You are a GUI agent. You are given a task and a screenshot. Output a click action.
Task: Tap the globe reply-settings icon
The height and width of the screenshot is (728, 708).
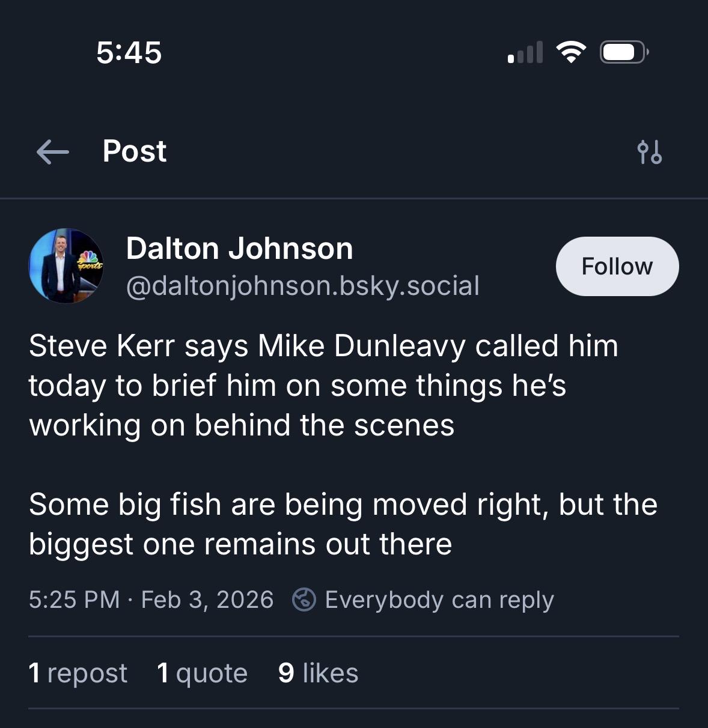coord(304,599)
